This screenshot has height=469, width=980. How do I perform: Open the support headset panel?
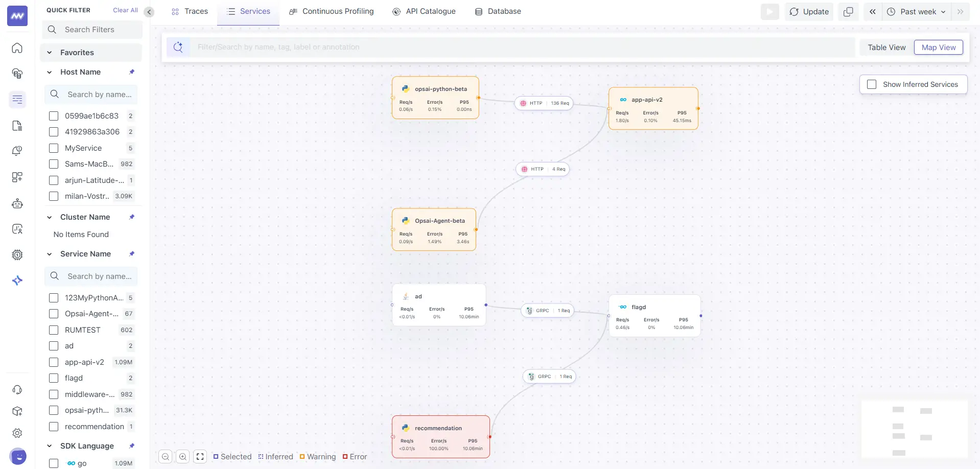(17, 389)
